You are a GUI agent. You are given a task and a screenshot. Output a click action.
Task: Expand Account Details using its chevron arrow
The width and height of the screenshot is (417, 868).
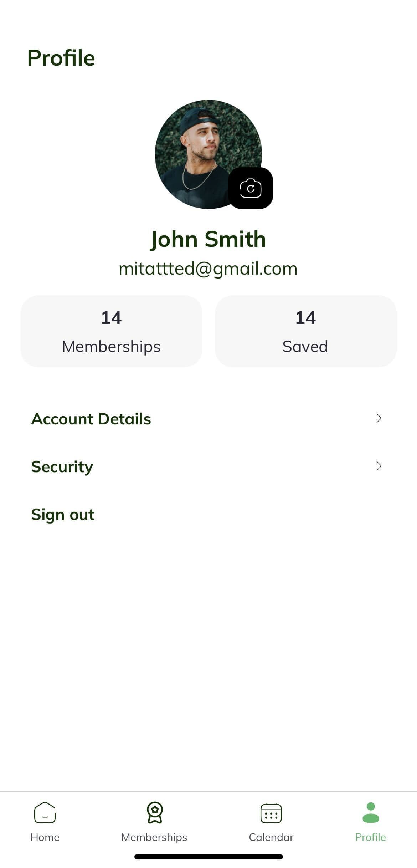(x=379, y=418)
